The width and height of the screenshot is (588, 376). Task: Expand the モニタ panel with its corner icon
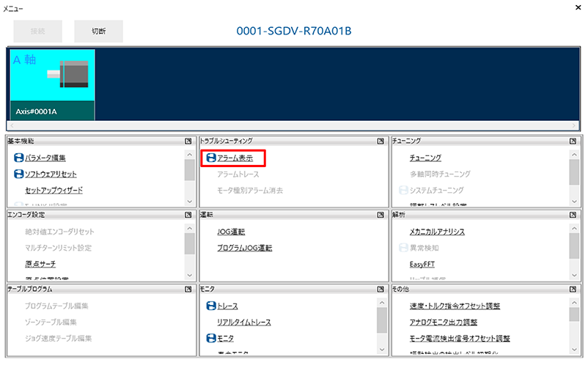pyautogui.click(x=381, y=289)
